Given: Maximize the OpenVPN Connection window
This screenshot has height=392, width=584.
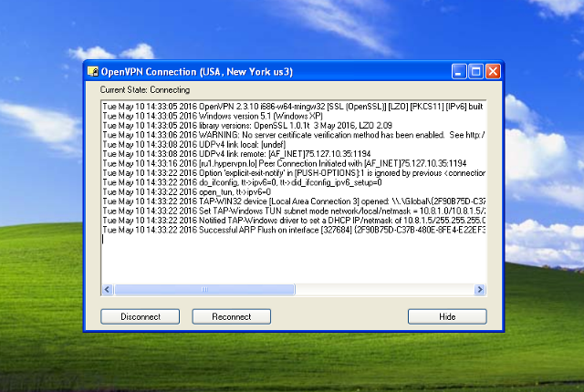Looking at the screenshot, I should point(476,71).
